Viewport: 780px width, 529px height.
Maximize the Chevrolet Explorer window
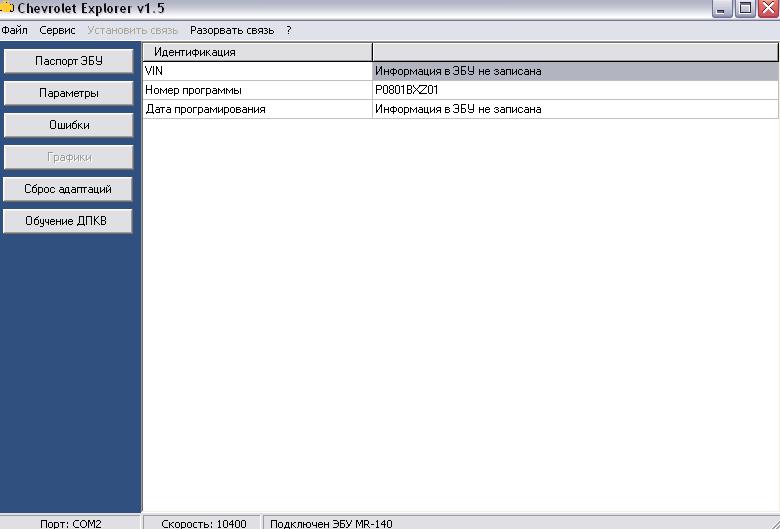(x=746, y=9)
